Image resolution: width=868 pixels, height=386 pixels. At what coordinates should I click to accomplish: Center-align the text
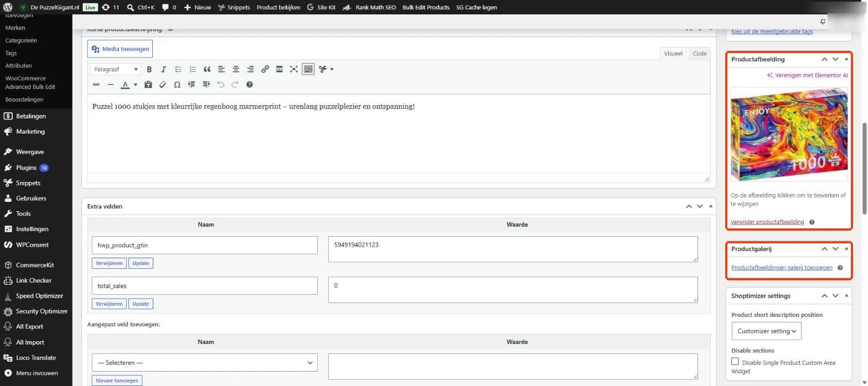[236, 69]
